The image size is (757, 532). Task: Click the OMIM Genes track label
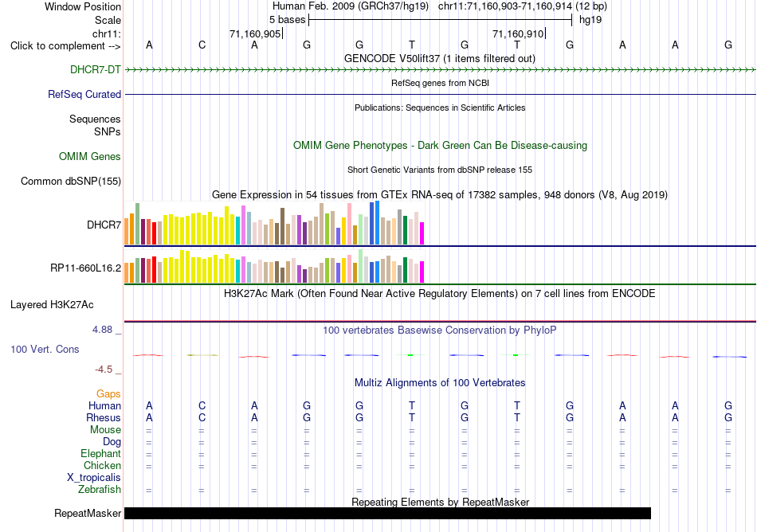tap(89, 156)
